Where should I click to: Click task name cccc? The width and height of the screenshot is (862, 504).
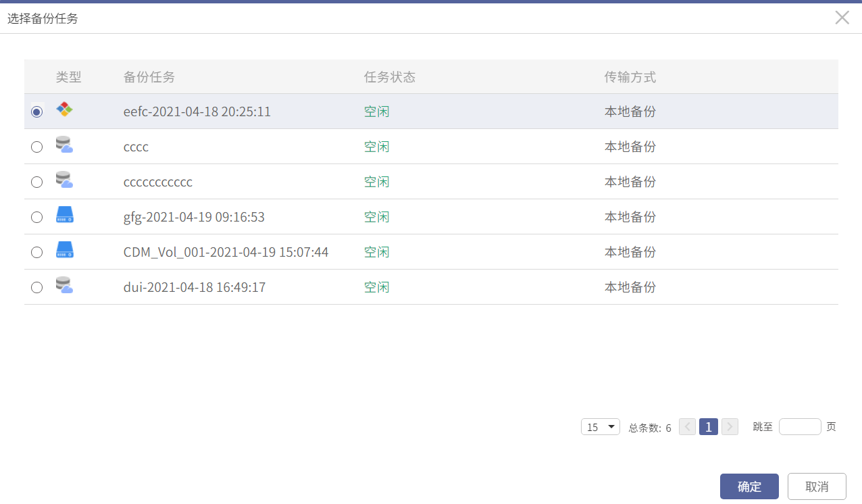(136, 147)
